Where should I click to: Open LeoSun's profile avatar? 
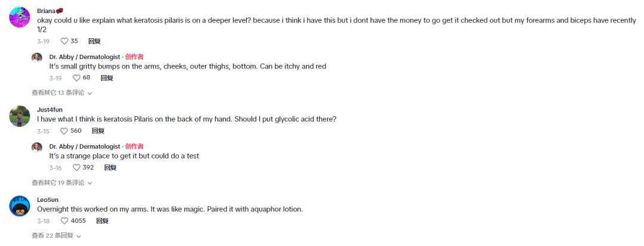point(20,206)
